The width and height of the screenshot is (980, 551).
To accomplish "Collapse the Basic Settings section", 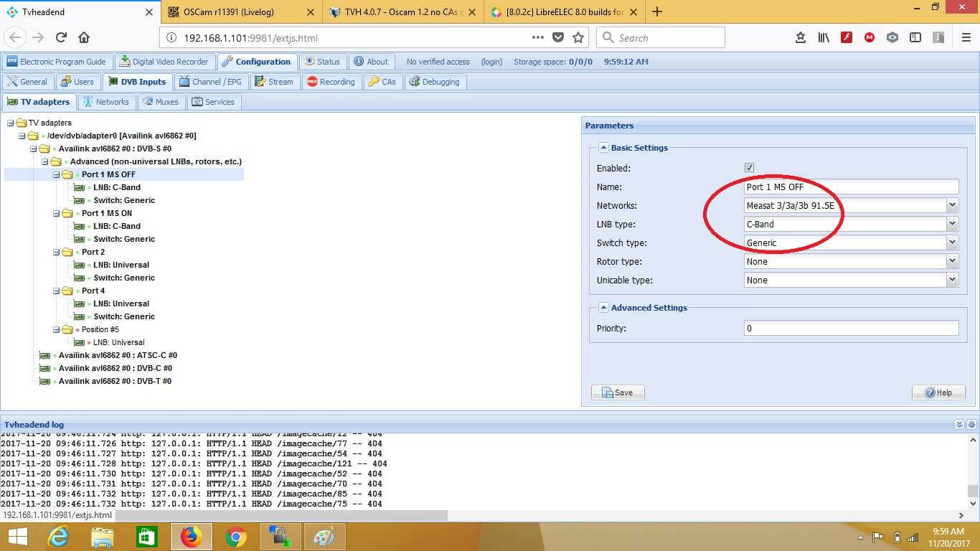I will (x=603, y=148).
